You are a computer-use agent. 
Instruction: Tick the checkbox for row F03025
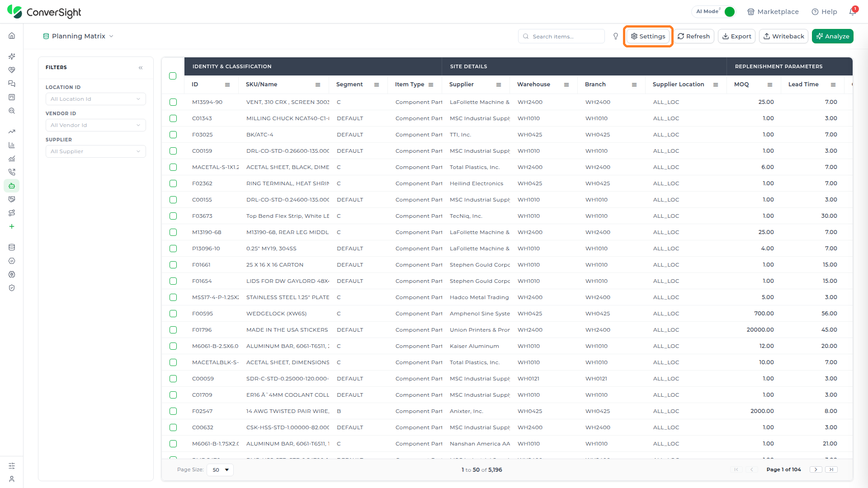pos(173,135)
